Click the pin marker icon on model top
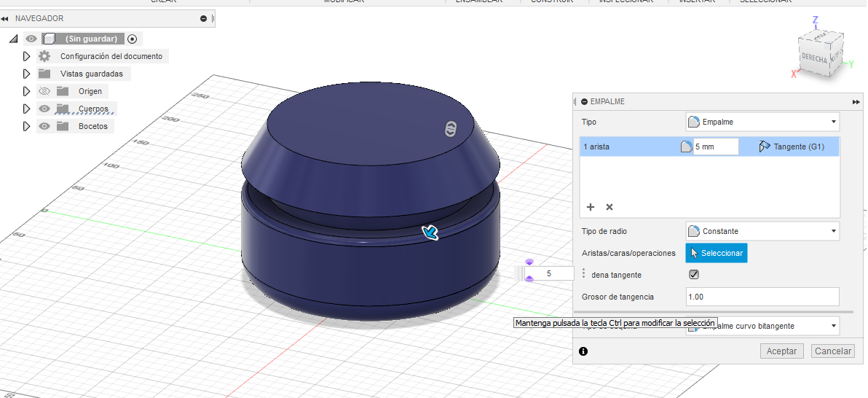 450,128
